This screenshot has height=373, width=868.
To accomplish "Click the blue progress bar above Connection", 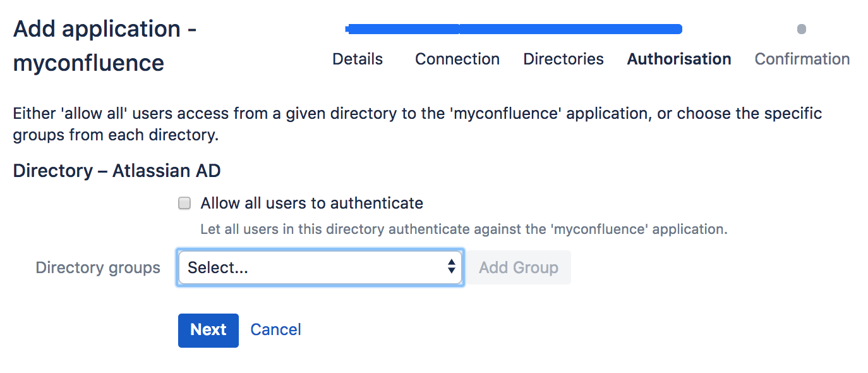I will [x=457, y=29].
